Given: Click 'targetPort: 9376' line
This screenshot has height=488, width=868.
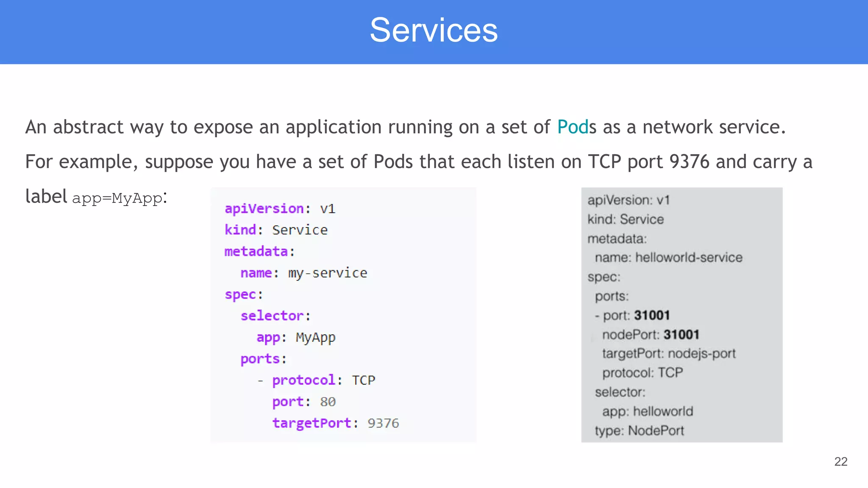Looking at the screenshot, I should [335, 424].
